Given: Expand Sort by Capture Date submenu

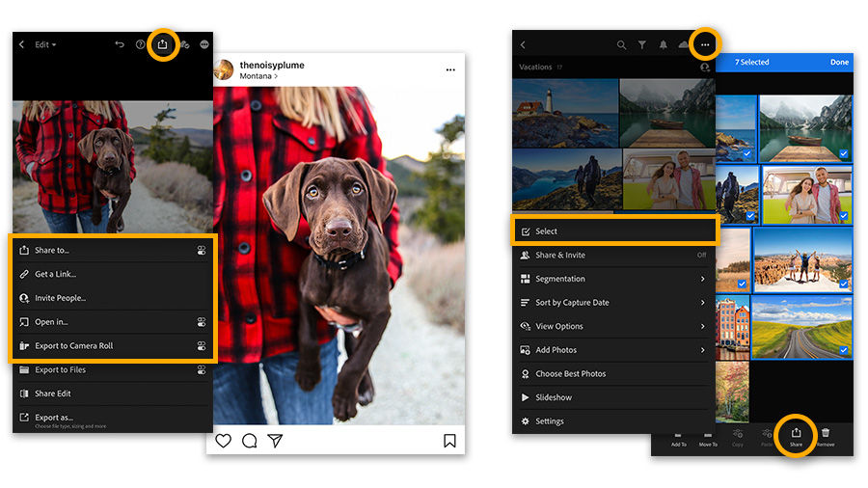Looking at the screenshot, I should 615,303.
